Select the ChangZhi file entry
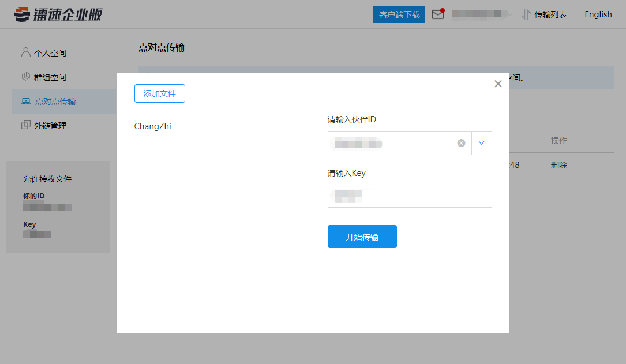This screenshot has height=364, width=626. (x=153, y=126)
